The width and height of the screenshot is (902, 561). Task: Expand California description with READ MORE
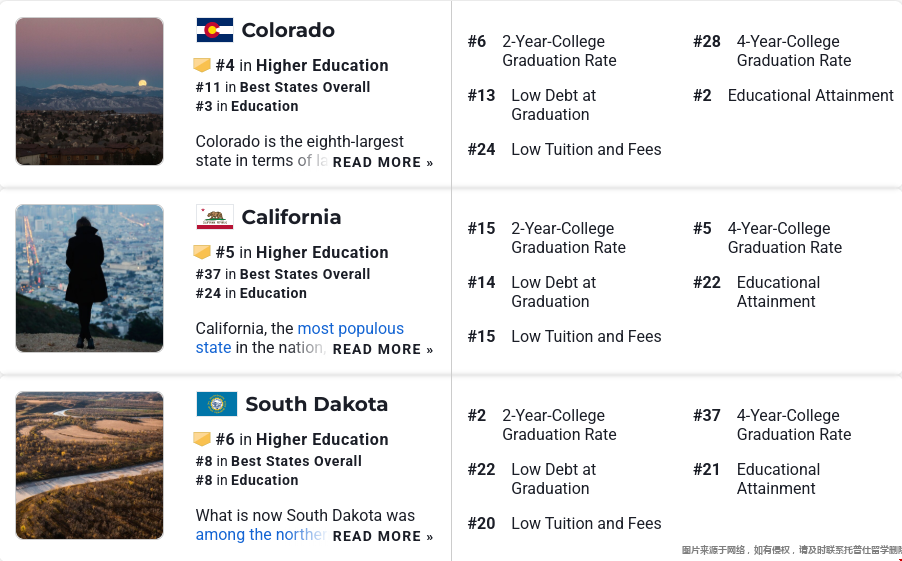[383, 349]
